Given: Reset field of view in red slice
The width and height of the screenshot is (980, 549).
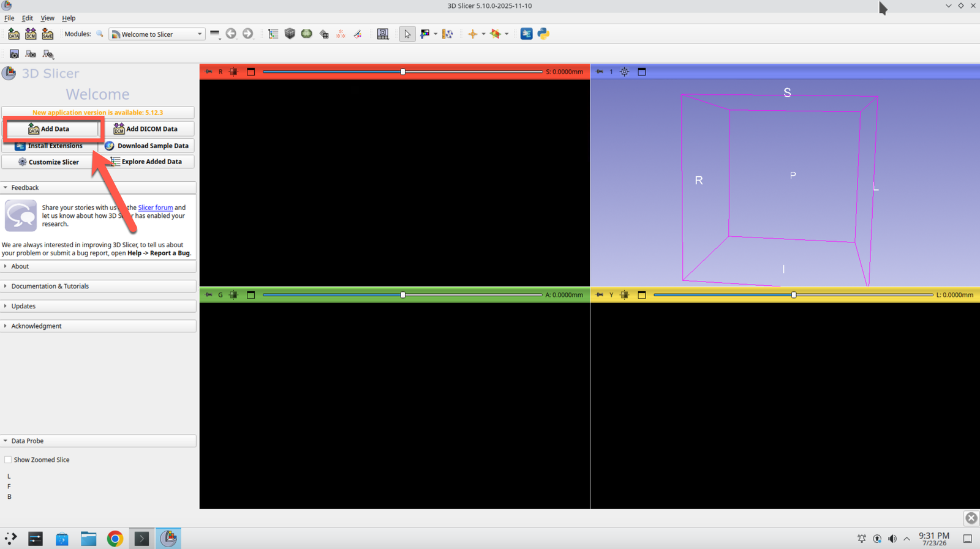Looking at the screenshot, I should coord(233,72).
